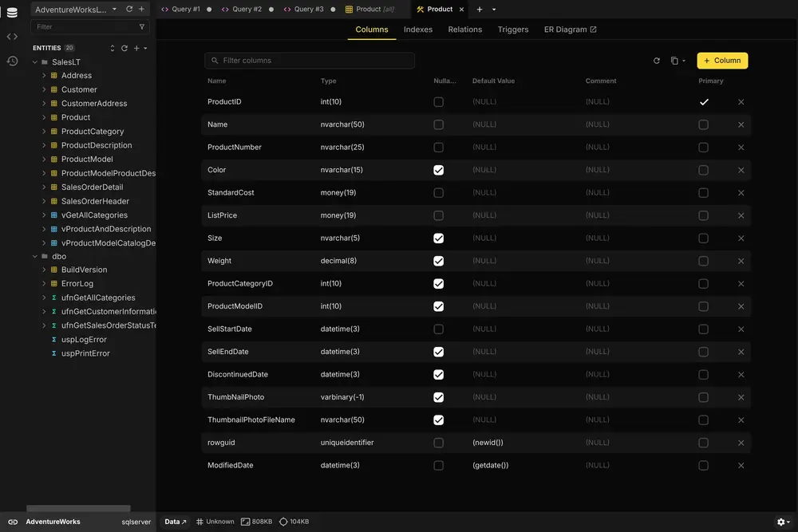The width and height of the screenshot is (798, 532).
Task: Uncheck Nullable for ProductModelID column
Action: pyautogui.click(x=438, y=306)
